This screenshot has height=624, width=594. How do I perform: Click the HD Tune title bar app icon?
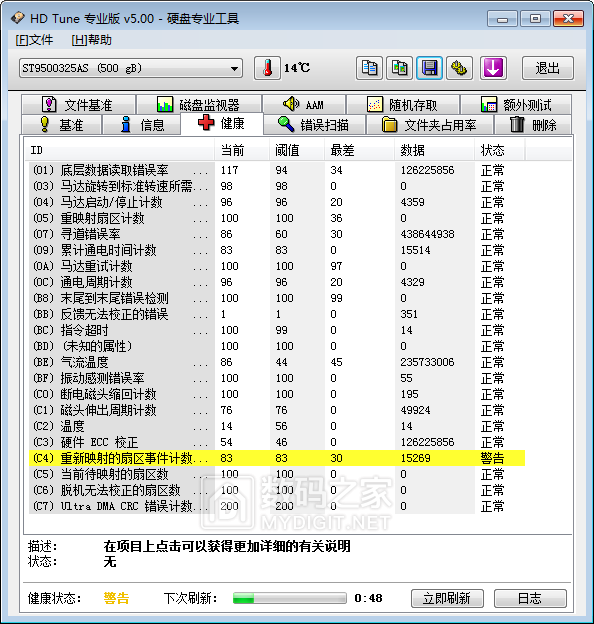[x=18, y=18]
